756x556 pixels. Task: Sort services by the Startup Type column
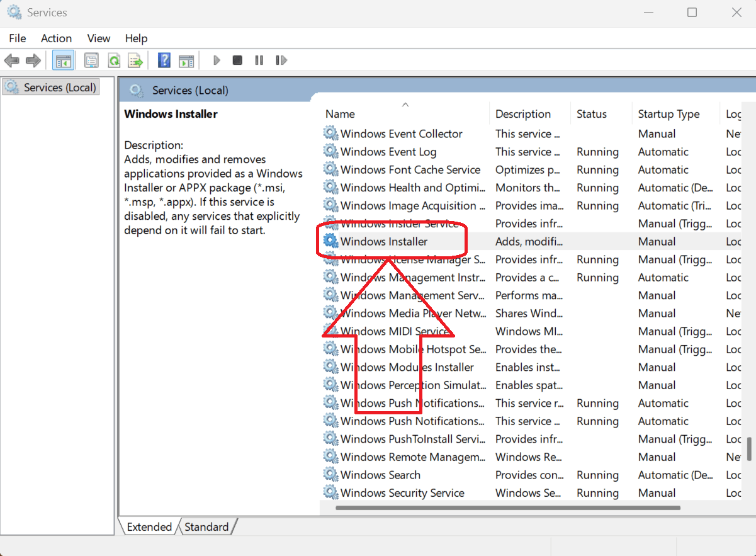point(669,113)
